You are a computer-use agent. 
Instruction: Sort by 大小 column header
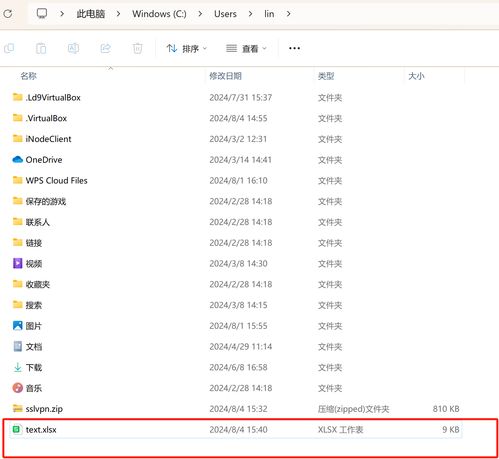pos(416,76)
